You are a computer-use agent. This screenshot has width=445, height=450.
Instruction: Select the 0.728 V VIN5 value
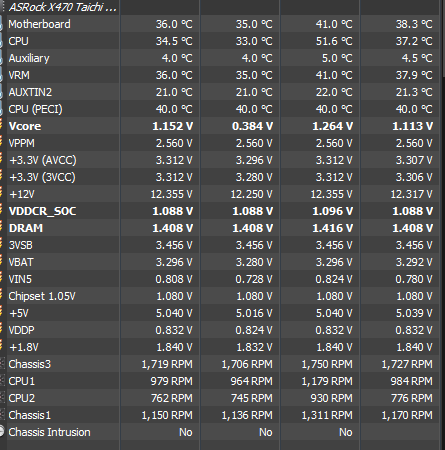coord(254,279)
